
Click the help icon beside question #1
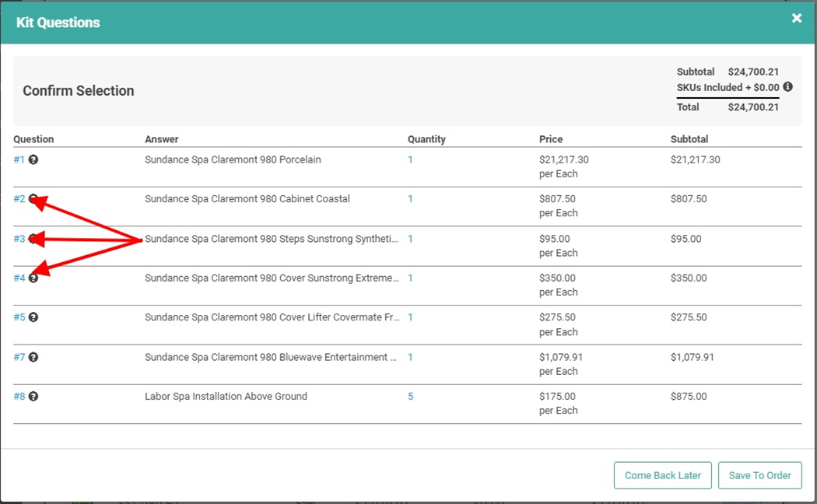point(33,160)
